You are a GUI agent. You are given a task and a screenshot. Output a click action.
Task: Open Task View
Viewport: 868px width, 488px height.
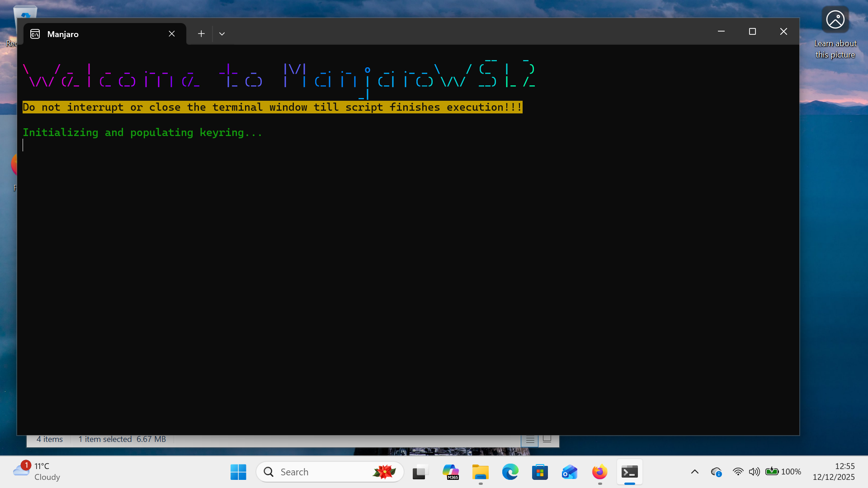[420, 472]
